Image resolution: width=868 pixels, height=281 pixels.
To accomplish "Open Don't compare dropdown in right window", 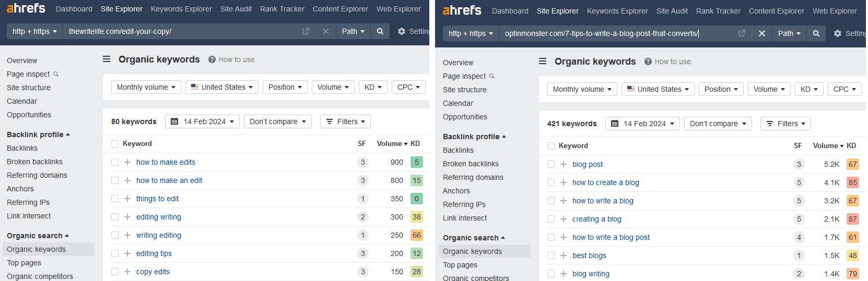I will [x=718, y=124].
